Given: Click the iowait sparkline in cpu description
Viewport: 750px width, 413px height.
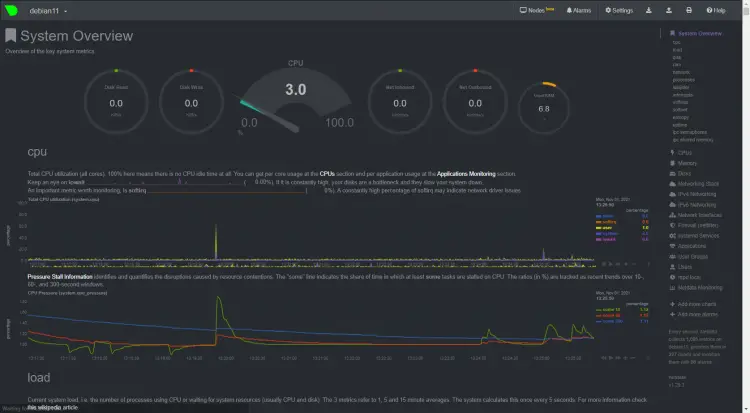Looking at the screenshot, I should (166, 182).
